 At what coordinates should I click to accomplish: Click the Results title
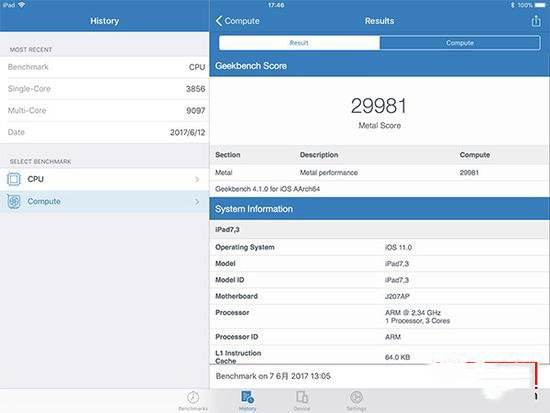point(379,21)
